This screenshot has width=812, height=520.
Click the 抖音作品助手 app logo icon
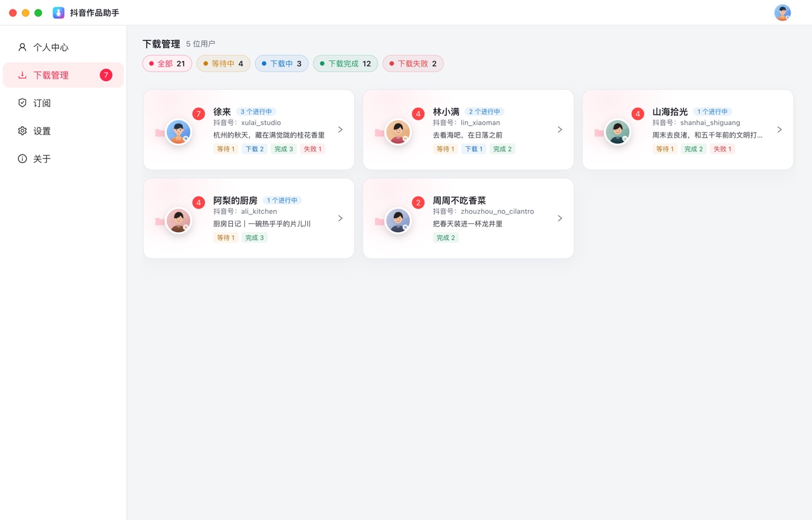click(x=58, y=13)
